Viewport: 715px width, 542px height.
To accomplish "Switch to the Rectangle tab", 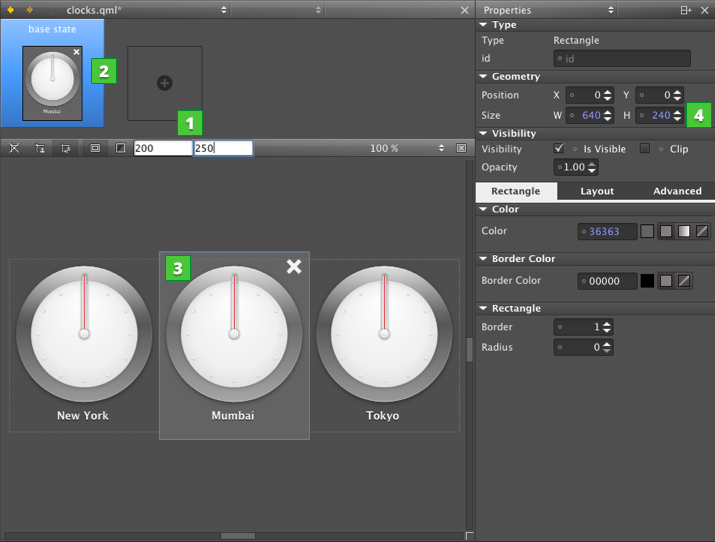I will pyautogui.click(x=516, y=191).
